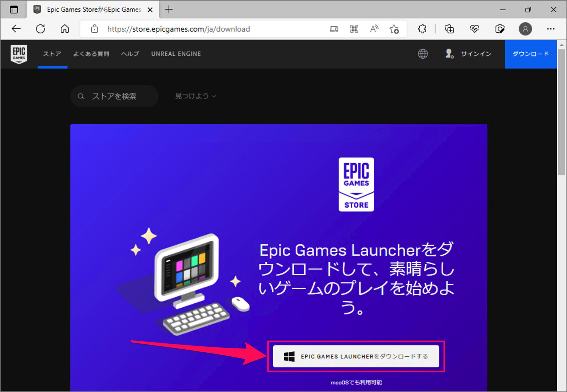Click the Epic Games logo in the site header

click(19, 54)
